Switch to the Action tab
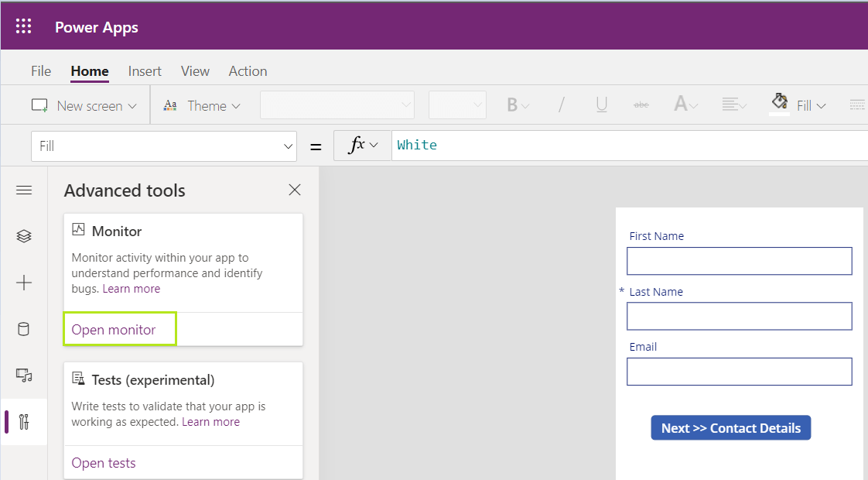Screen dimensions: 868x480 point(248,71)
